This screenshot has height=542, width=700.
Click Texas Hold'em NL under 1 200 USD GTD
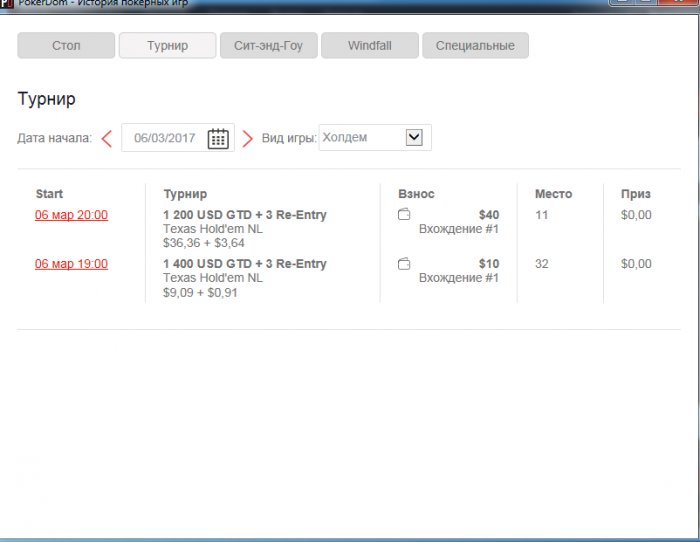[213, 229]
